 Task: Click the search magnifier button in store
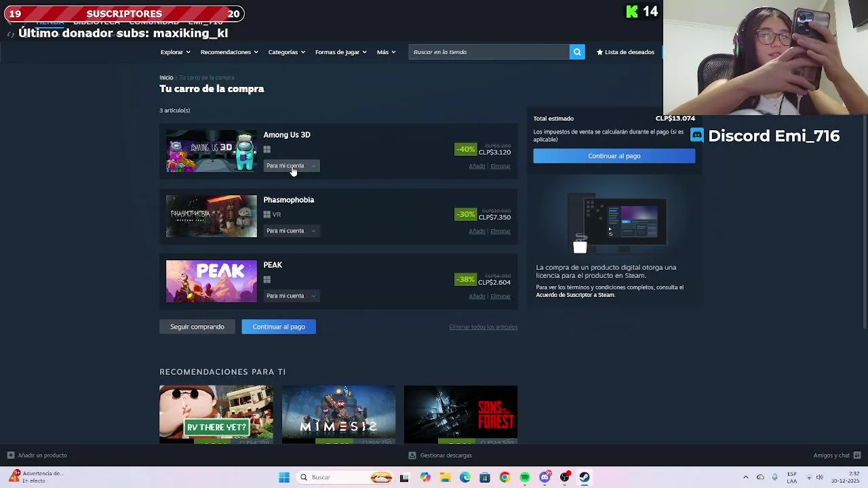click(577, 52)
